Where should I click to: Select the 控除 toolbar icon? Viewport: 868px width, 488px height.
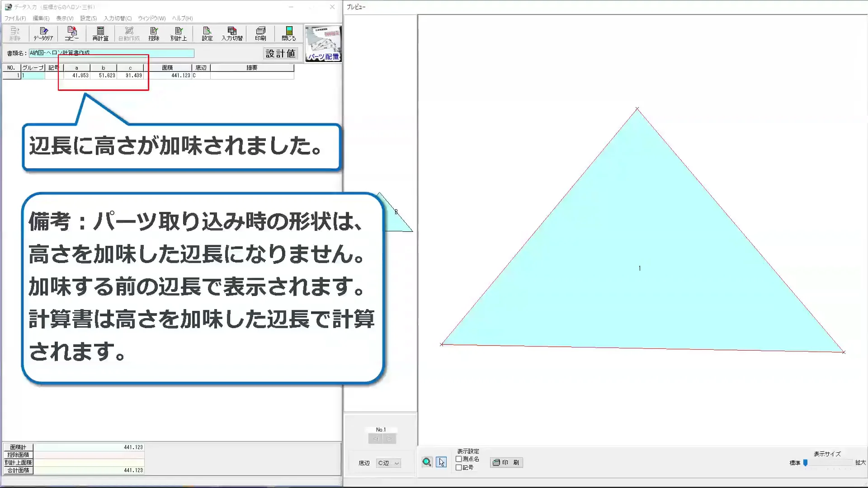(x=154, y=33)
